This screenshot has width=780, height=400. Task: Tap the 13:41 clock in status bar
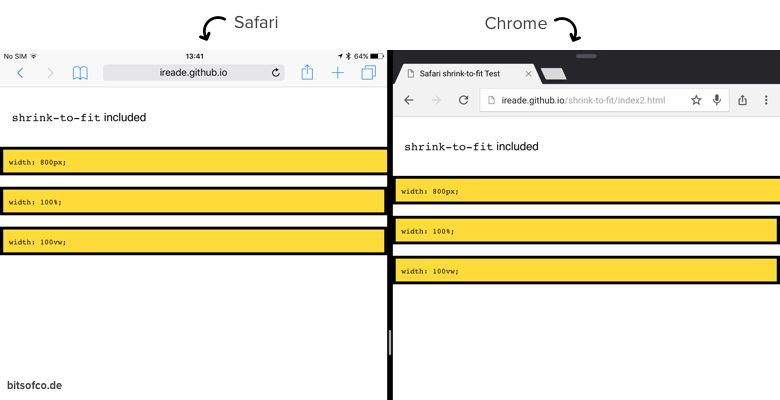[194, 56]
